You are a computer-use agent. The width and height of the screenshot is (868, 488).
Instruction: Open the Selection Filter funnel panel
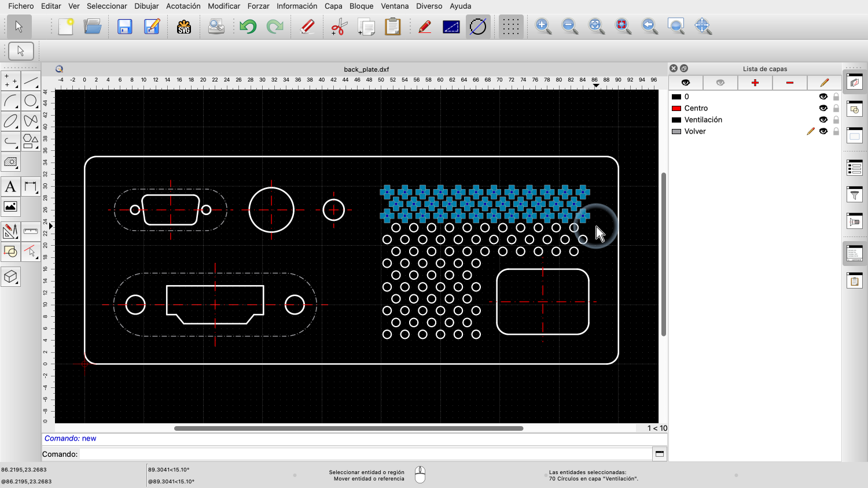coord(855,195)
